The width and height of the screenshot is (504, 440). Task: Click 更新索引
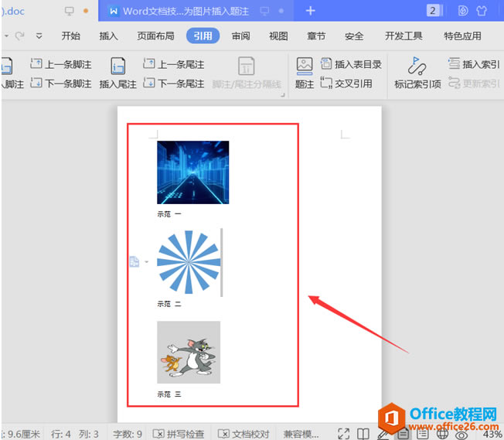tap(474, 84)
